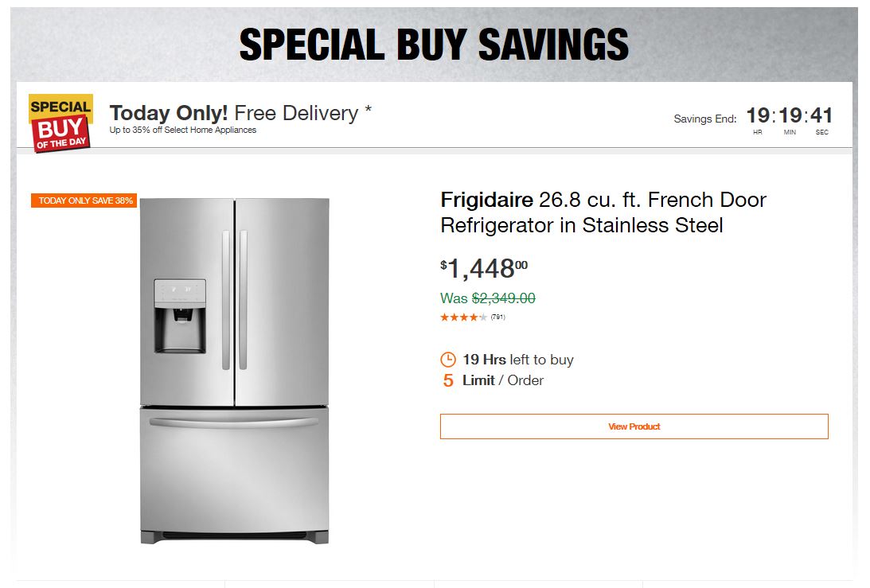This screenshot has width=870, height=588.
Task: Click the "19 Hrs left to buy" text
Action: (x=517, y=360)
